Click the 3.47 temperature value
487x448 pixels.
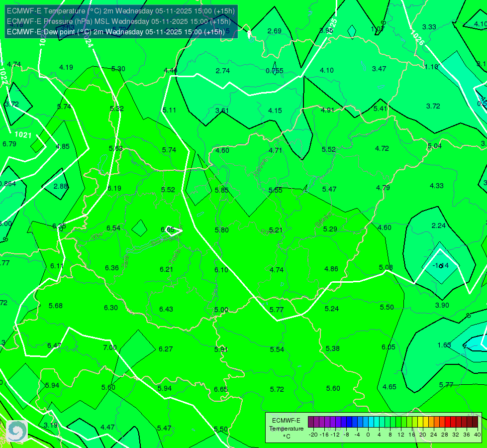(379, 69)
